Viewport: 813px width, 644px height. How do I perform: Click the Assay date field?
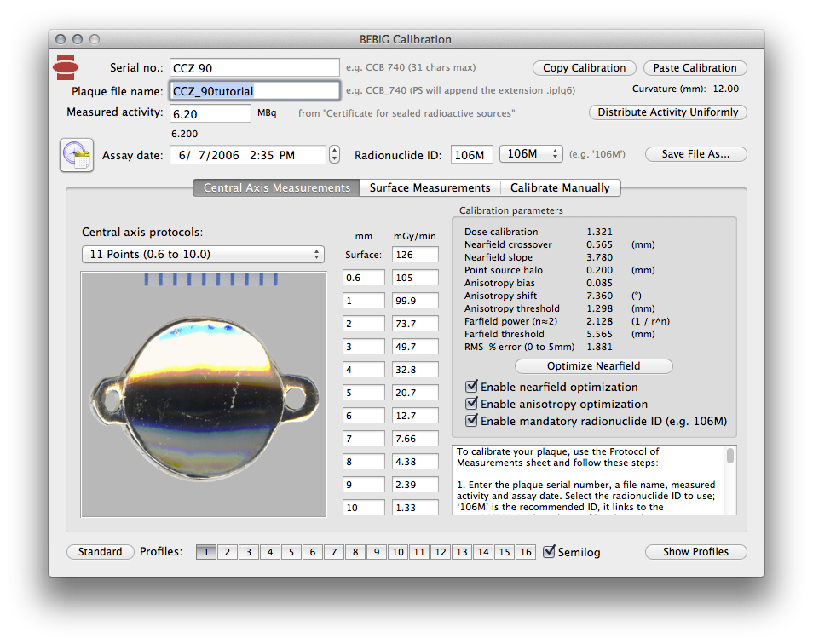pyautogui.click(x=248, y=155)
